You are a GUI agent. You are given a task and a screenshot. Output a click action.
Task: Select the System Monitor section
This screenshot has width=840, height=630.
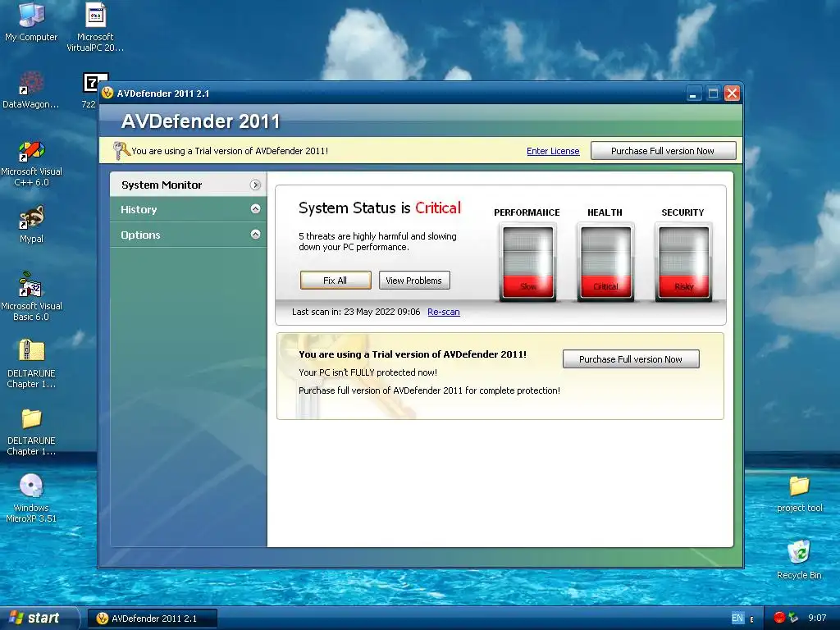coord(188,185)
